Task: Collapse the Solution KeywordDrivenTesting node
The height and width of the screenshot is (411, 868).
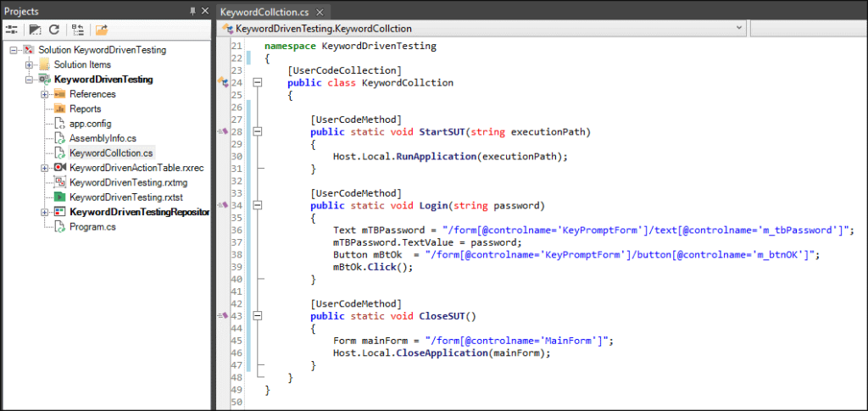Action: tap(14, 50)
